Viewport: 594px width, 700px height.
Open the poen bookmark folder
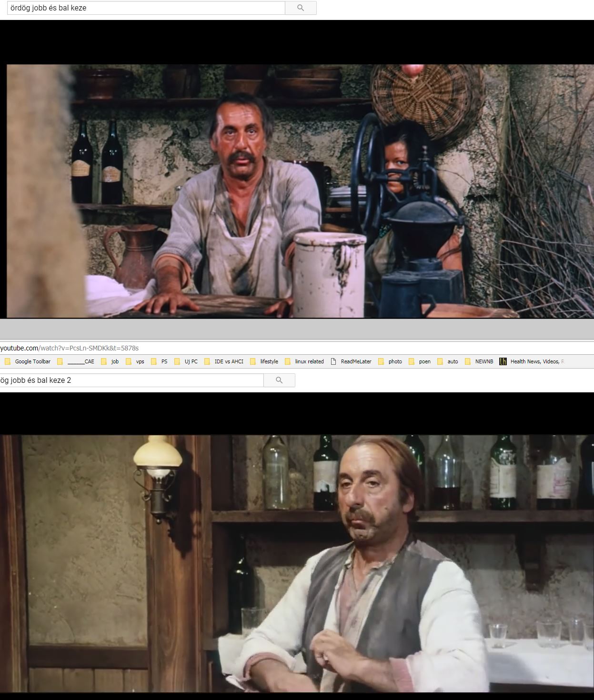coord(420,361)
